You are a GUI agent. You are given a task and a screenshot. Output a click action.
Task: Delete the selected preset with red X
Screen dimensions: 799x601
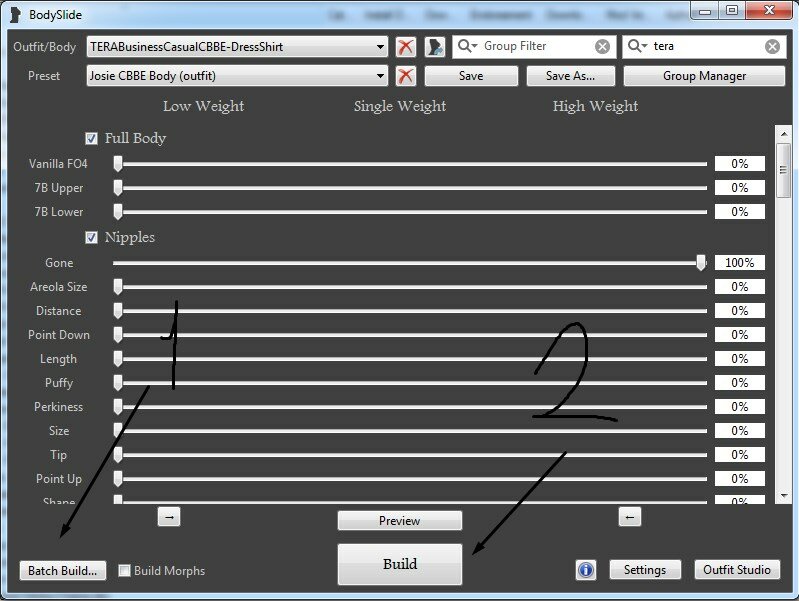click(x=406, y=76)
